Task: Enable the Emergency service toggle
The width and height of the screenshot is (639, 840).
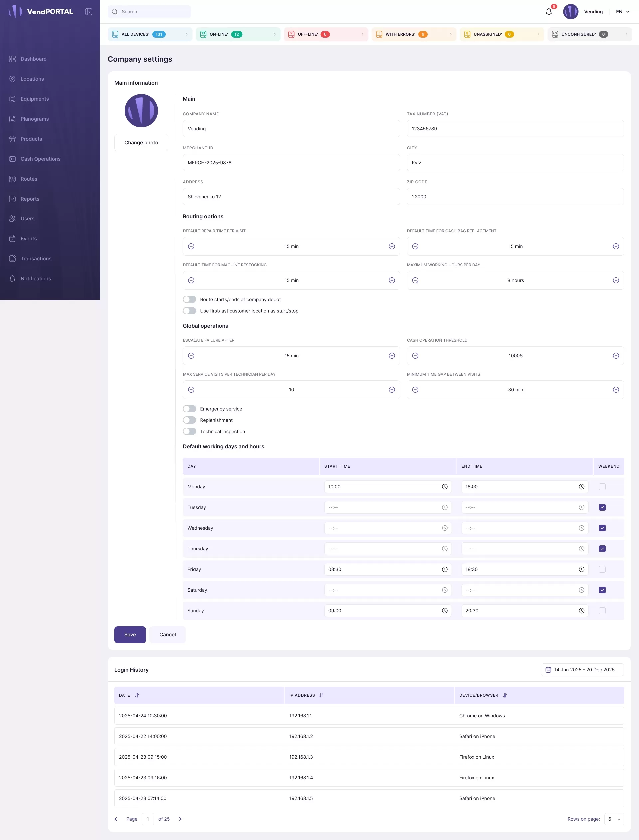Action: (x=189, y=408)
